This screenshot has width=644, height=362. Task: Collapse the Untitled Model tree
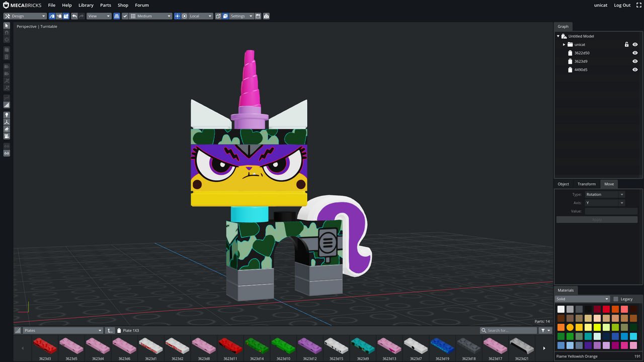pyautogui.click(x=558, y=36)
